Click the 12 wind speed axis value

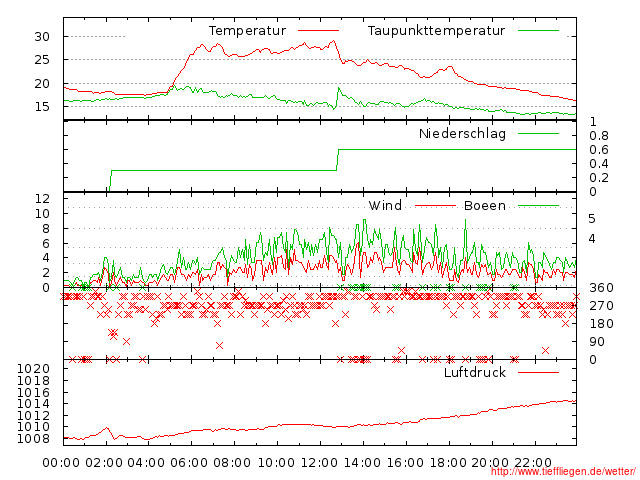43,199
